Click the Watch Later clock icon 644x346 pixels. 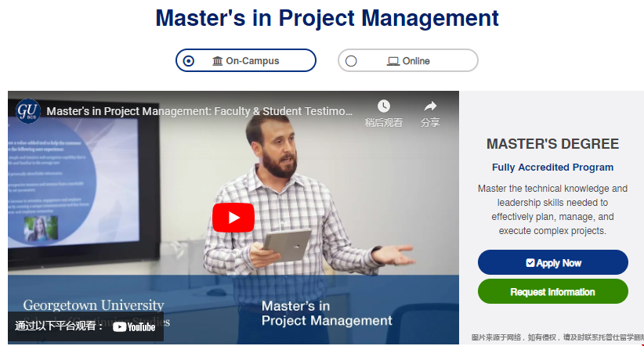click(383, 106)
